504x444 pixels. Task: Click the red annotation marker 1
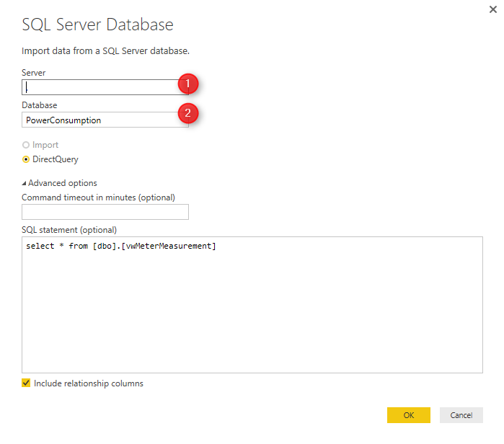pyautogui.click(x=188, y=84)
